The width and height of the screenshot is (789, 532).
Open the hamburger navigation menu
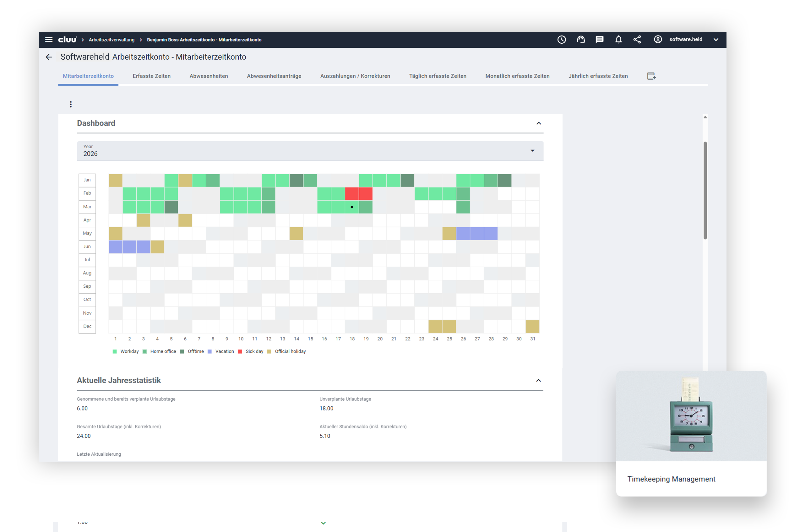click(49, 40)
